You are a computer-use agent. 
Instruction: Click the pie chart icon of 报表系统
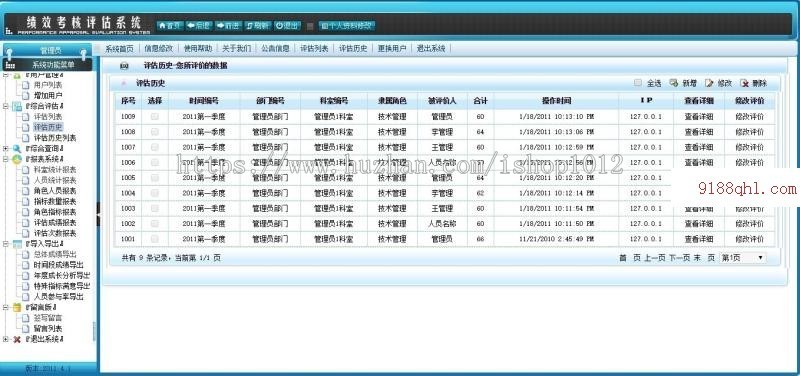coord(17,159)
